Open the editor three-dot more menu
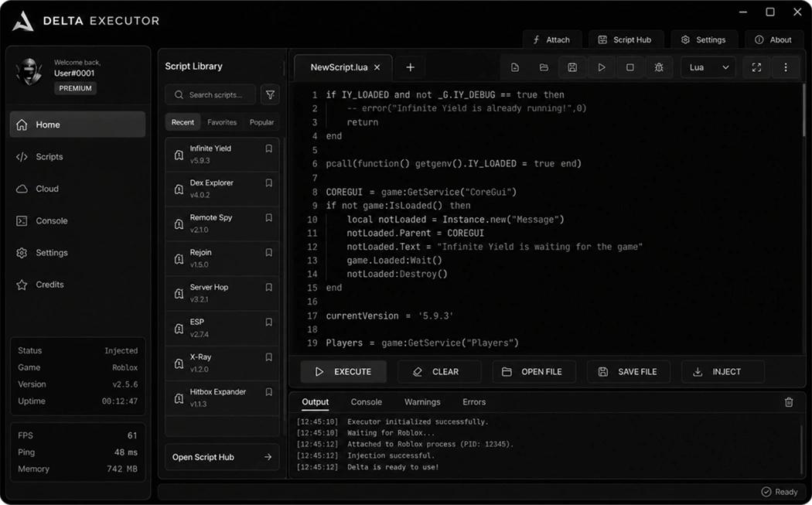Screen dimensions: 812x505 coord(786,67)
